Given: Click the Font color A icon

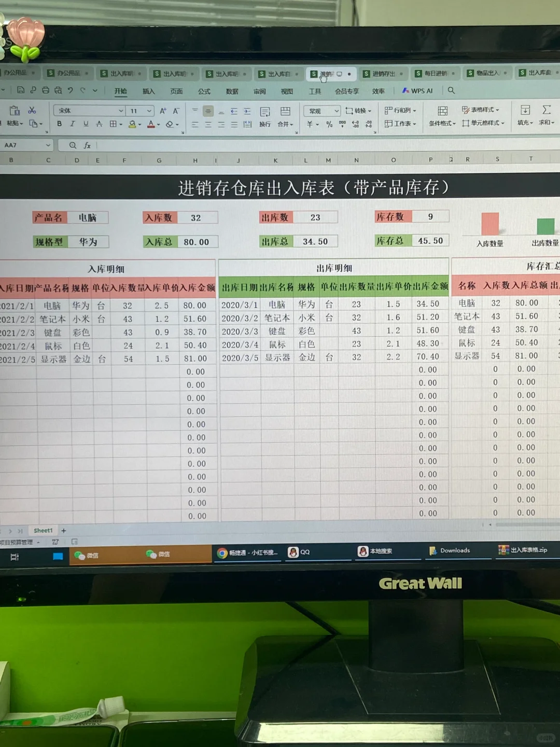Looking at the screenshot, I should [x=151, y=124].
